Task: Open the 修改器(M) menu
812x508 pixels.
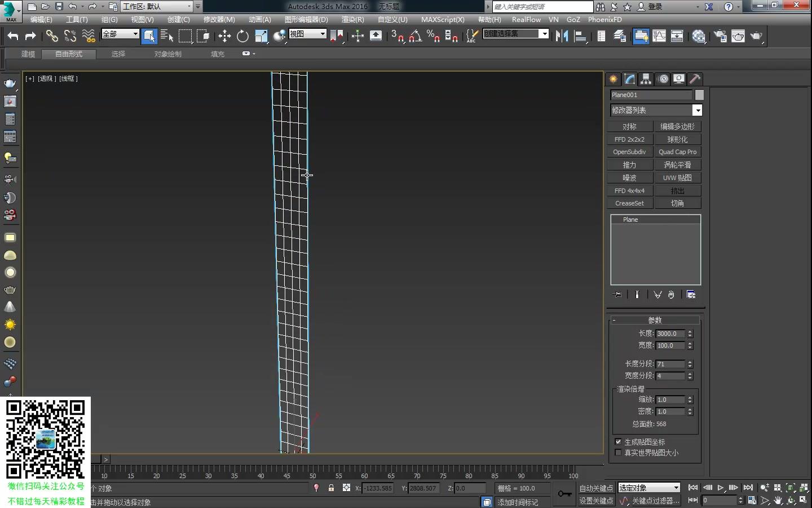Action: point(219,19)
